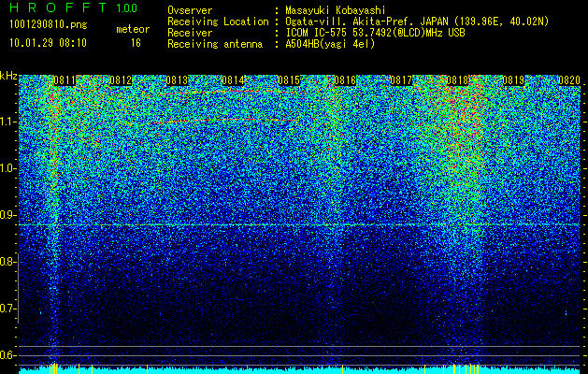
Task: Click the 0813 time marker
Action: click(x=177, y=80)
